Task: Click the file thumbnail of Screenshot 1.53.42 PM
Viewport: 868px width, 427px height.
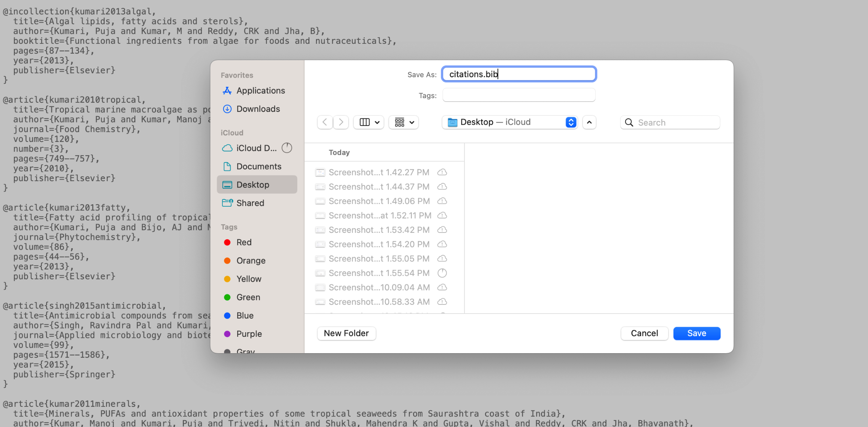Action: coord(320,230)
